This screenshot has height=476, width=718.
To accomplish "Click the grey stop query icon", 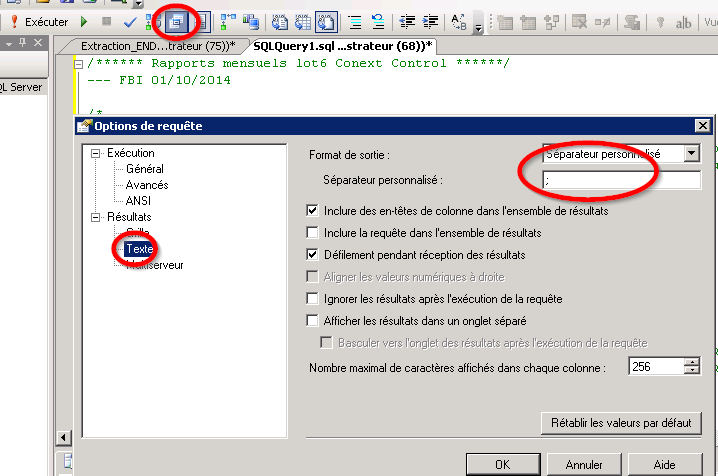I will click(106, 21).
